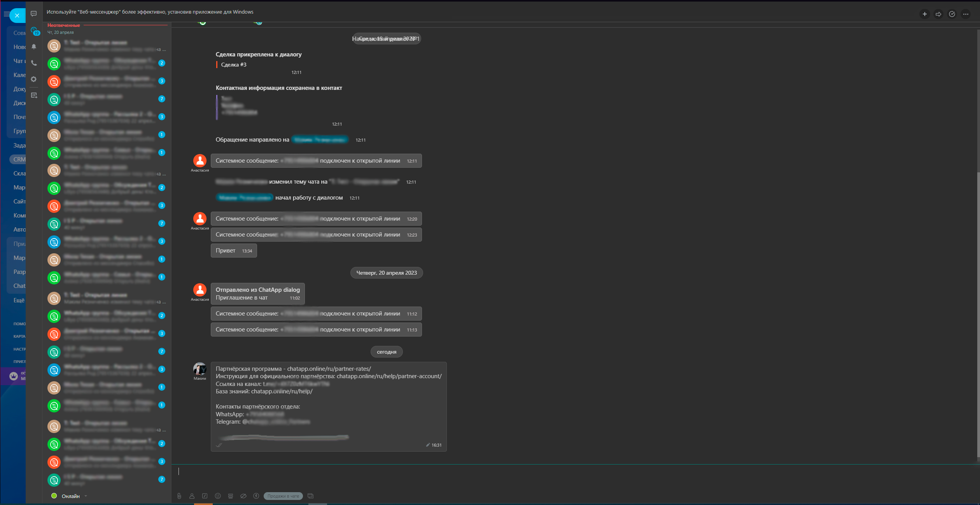Screen dimensions: 980x505
Task: Select CRM in the left menu
Action: (x=19, y=160)
